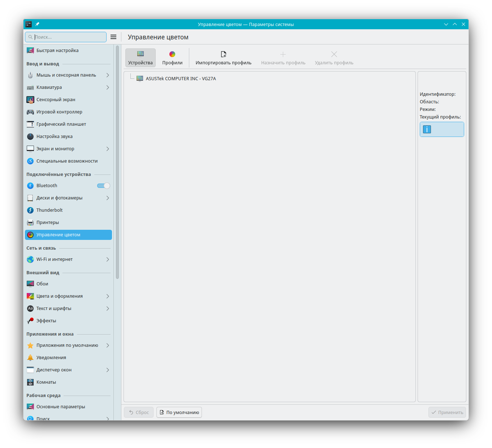This screenshot has width=492, height=448.
Task: Click the pin icon in title bar
Action: tap(37, 24)
